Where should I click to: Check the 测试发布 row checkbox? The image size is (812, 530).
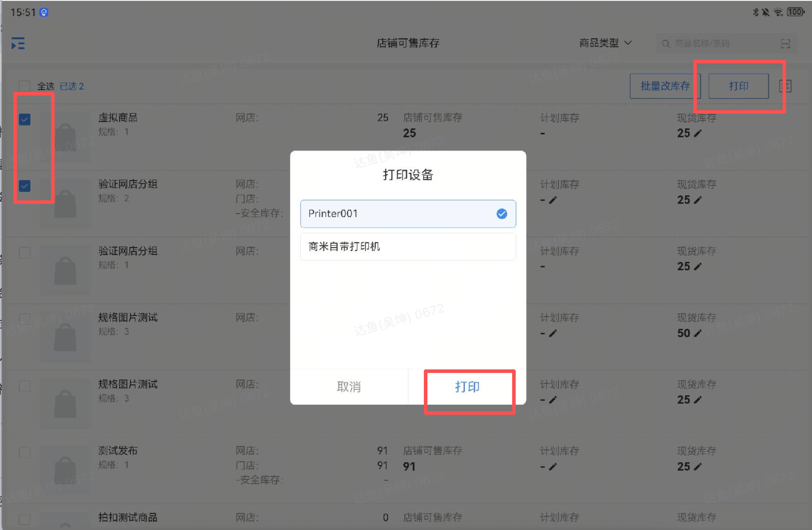(x=25, y=453)
